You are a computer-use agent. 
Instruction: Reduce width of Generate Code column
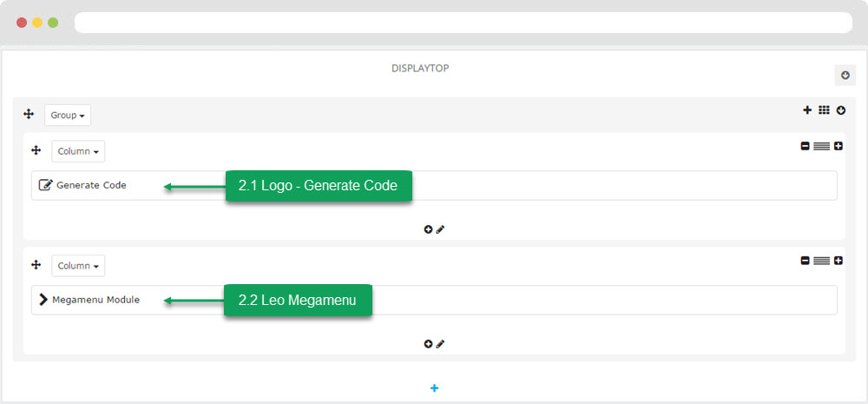(805, 146)
